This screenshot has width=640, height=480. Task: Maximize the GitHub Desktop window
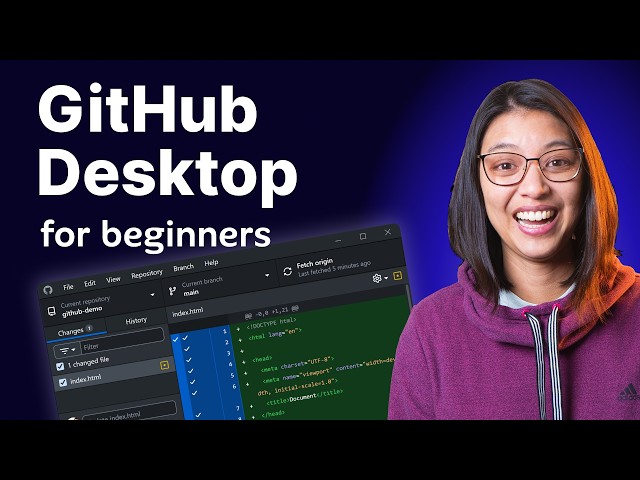click(362, 236)
